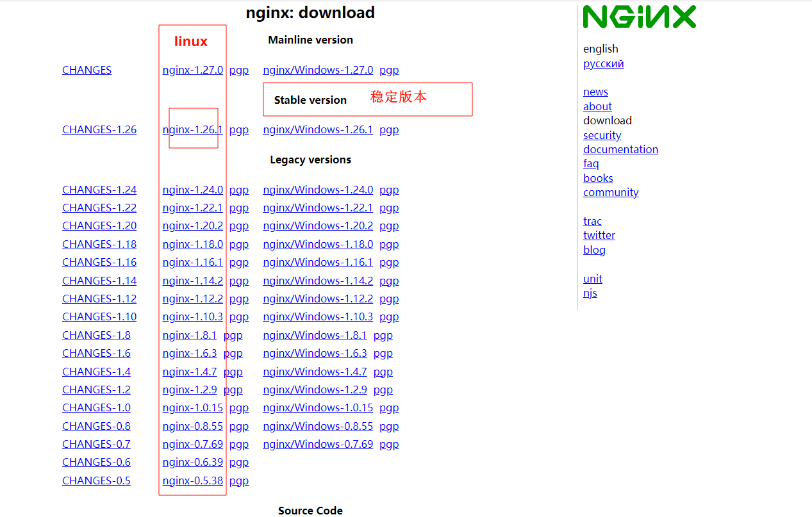Screen dimensions: 812x517
Task: Open CHANGES-0.7 link
Action: (x=96, y=444)
